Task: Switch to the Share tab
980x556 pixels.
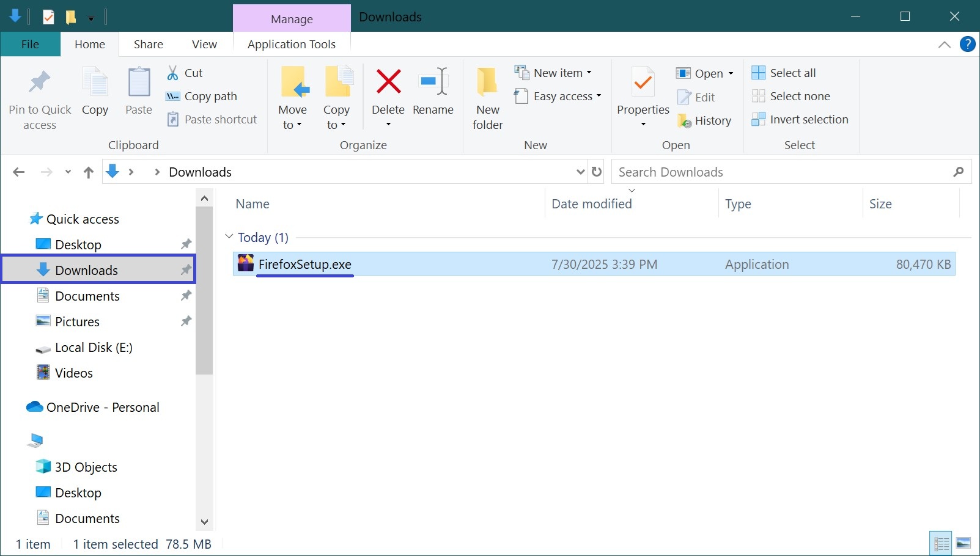Action: pos(149,44)
